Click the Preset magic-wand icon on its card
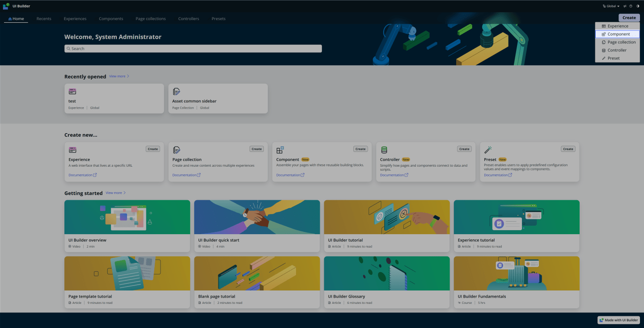Screen dimensions: 644x328 (487, 149)
